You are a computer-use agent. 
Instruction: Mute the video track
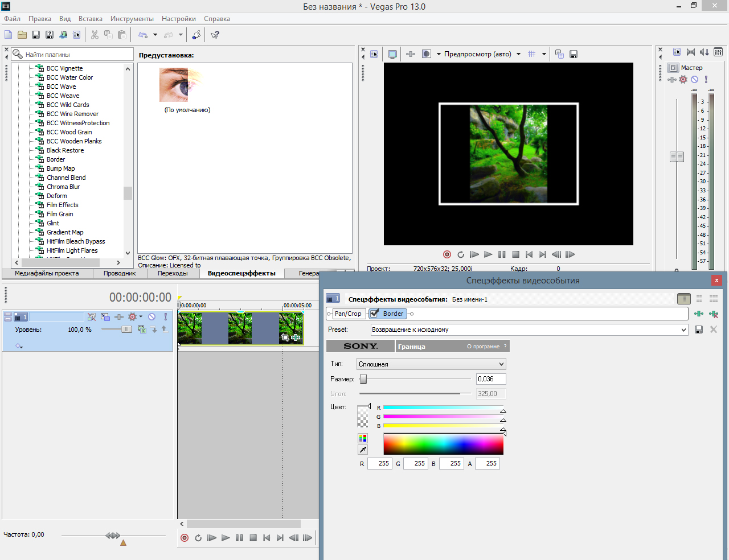[x=152, y=317]
